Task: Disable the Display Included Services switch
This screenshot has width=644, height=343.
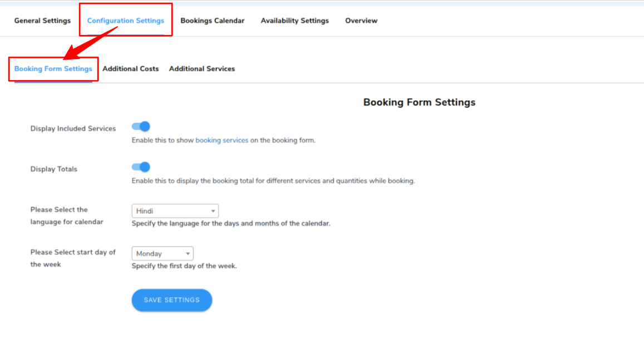Action: tap(141, 127)
